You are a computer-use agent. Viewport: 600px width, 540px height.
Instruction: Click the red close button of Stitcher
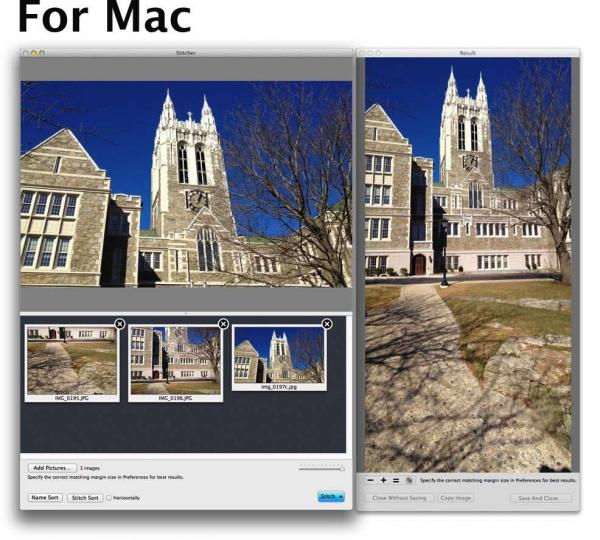tap(26, 53)
